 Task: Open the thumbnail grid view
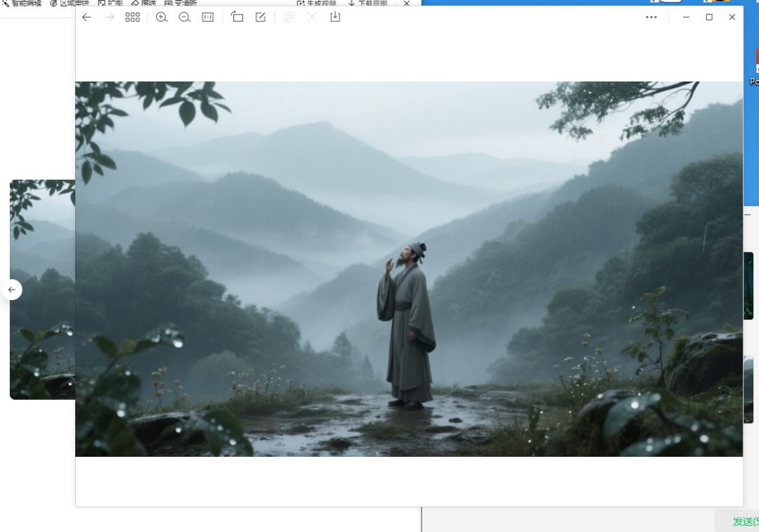[x=133, y=17]
